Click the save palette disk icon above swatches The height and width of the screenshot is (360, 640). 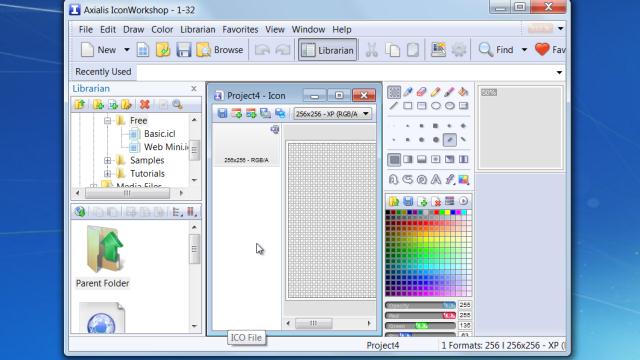(x=408, y=201)
